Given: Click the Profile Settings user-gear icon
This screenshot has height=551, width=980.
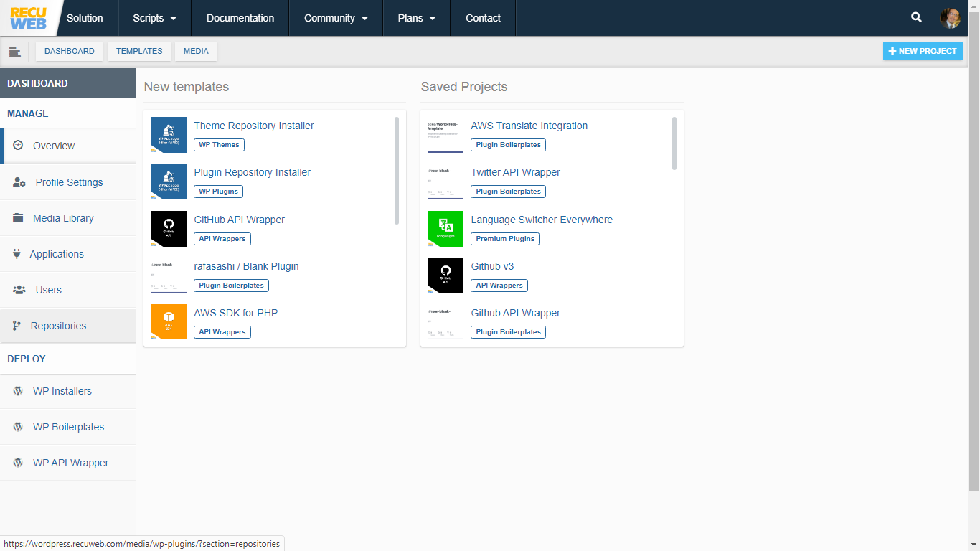Looking at the screenshot, I should [x=19, y=182].
